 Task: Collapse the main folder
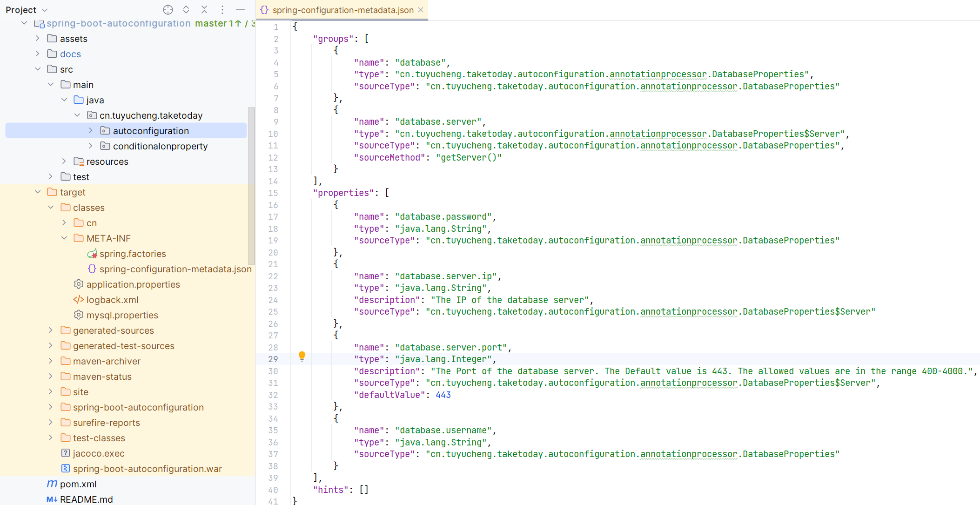coord(51,85)
